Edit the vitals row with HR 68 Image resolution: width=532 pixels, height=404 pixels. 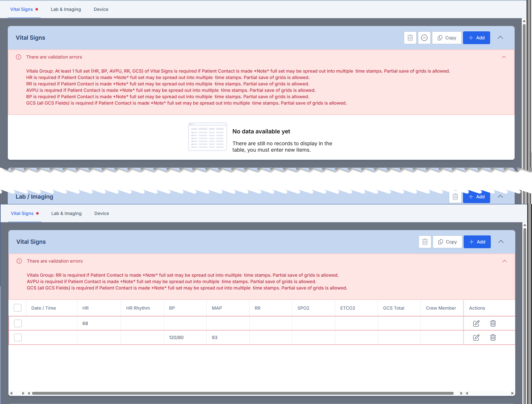476,323
